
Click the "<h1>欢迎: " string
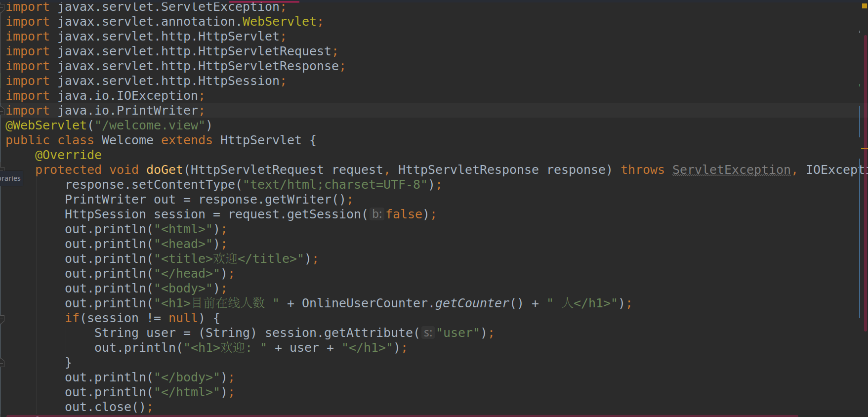point(225,348)
